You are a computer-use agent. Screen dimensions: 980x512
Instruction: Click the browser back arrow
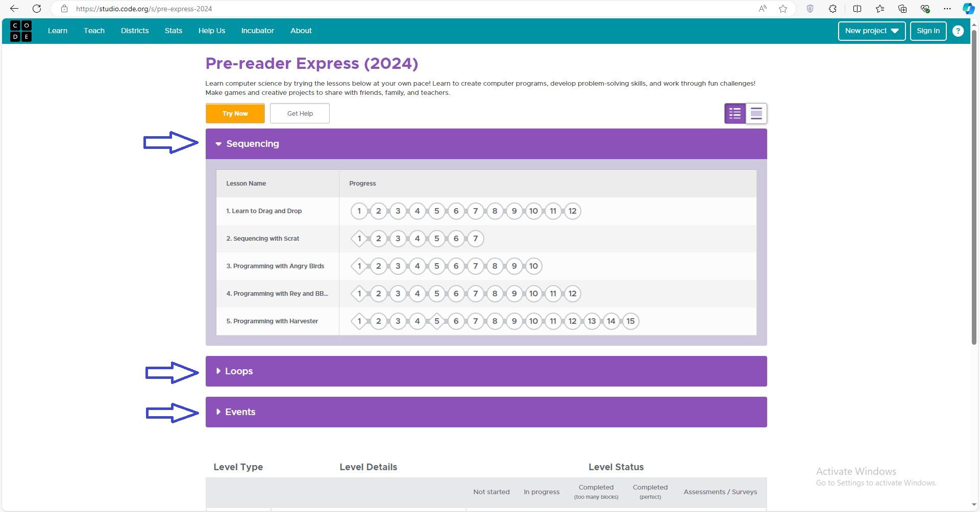coord(14,9)
